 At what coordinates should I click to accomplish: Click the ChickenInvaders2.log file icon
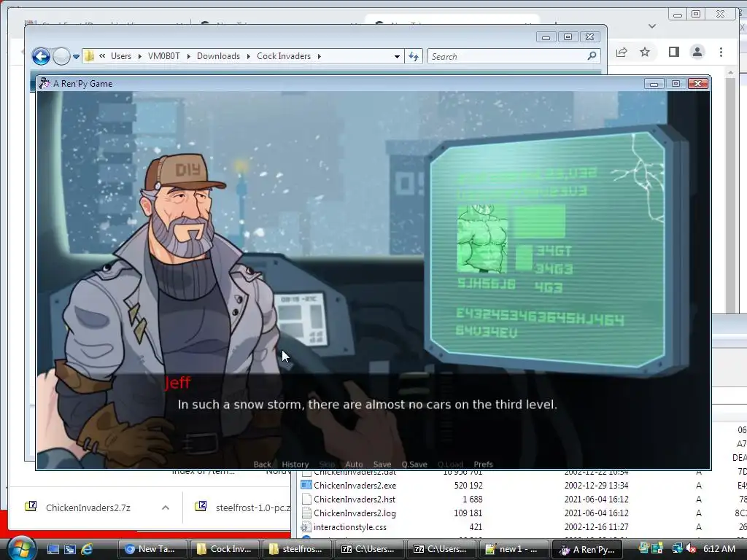(306, 513)
